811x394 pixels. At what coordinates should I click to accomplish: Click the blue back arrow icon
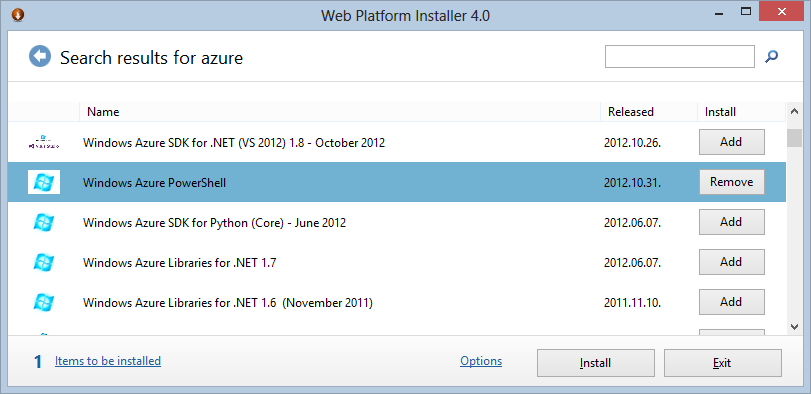[40, 56]
